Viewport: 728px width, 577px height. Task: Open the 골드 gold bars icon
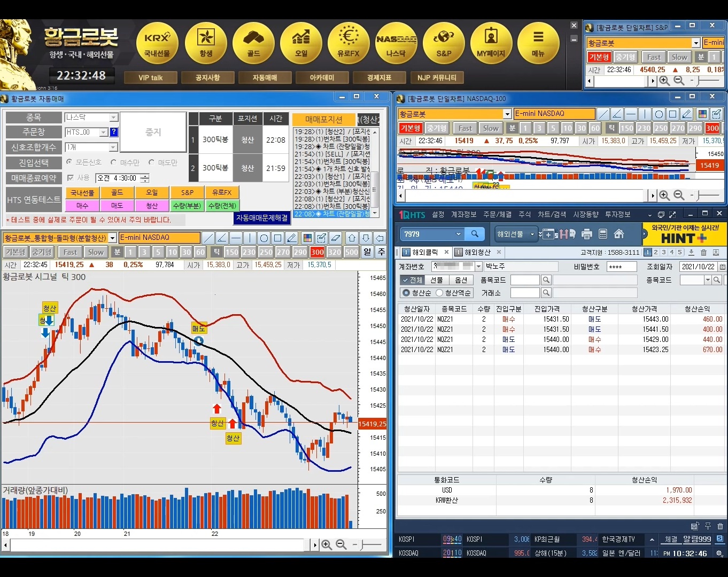pyautogui.click(x=253, y=44)
